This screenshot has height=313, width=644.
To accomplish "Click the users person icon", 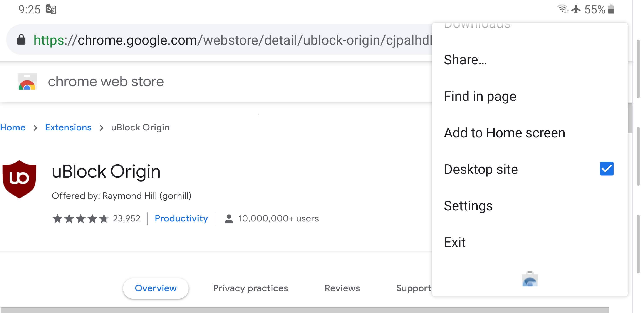I will click(x=228, y=219).
